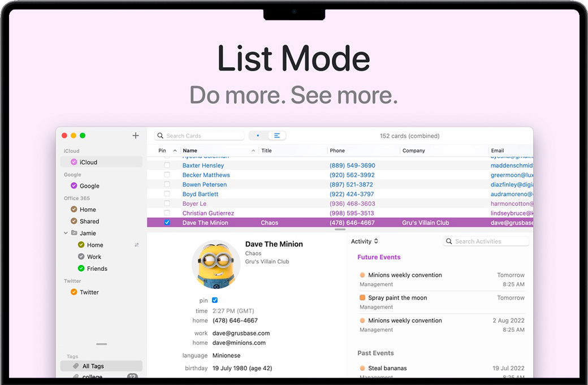The height and width of the screenshot is (385, 588).
Task: Collapse the Jamie folder in sidebar
Action: point(66,233)
